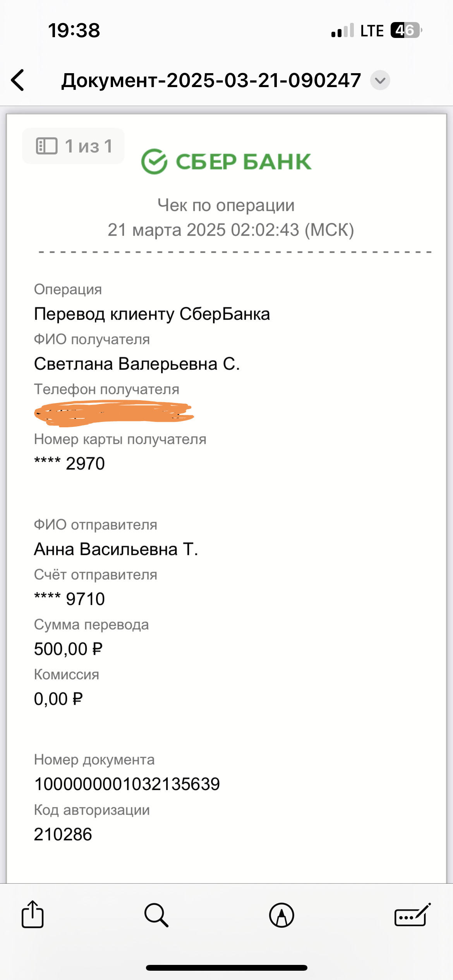Open the Markup pen tool

pos(281,915)
